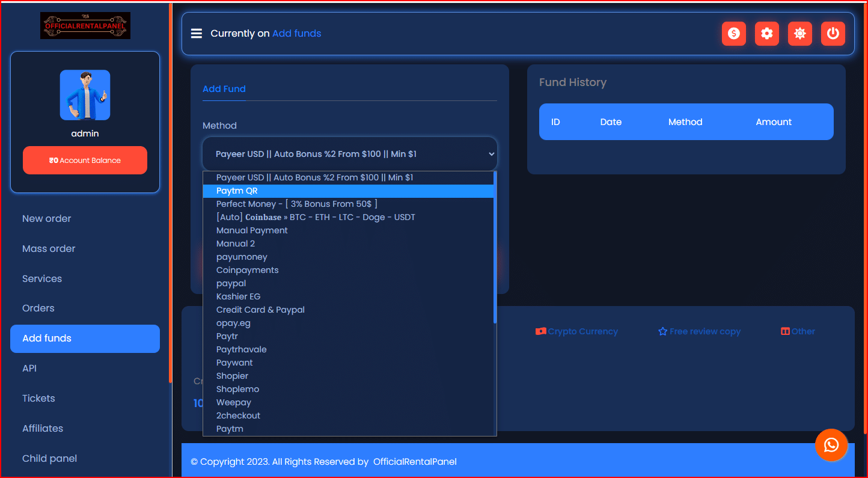The height and width of the screenshot is (478, 868).
Task: Toggle the sun theme icon in header
Action: tap(799, 34)
